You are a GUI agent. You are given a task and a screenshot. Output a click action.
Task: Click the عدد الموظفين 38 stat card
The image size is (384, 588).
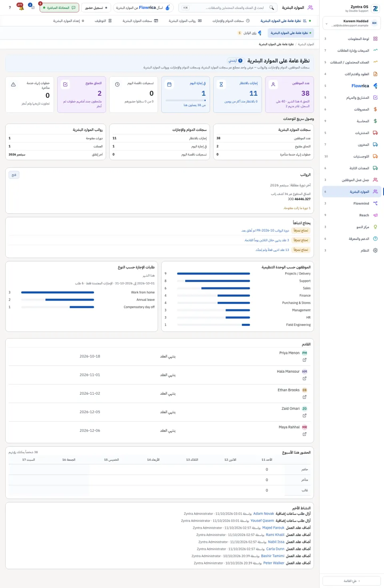[x=289, y=94]
